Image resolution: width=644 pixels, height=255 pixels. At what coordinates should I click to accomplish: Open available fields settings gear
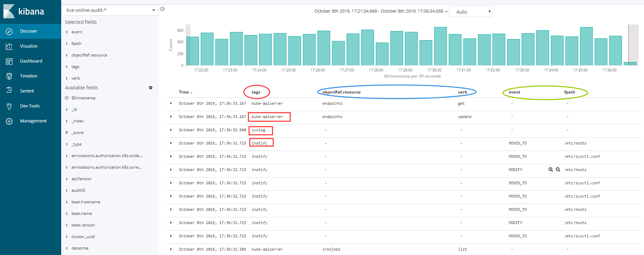point(151,88)
